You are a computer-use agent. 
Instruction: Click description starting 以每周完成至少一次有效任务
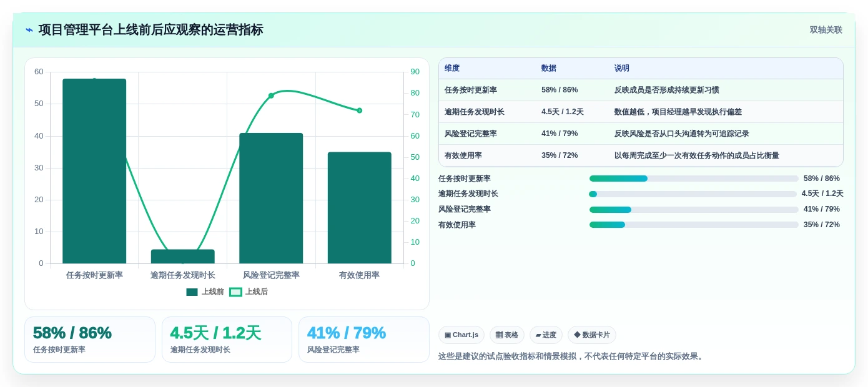697,155
